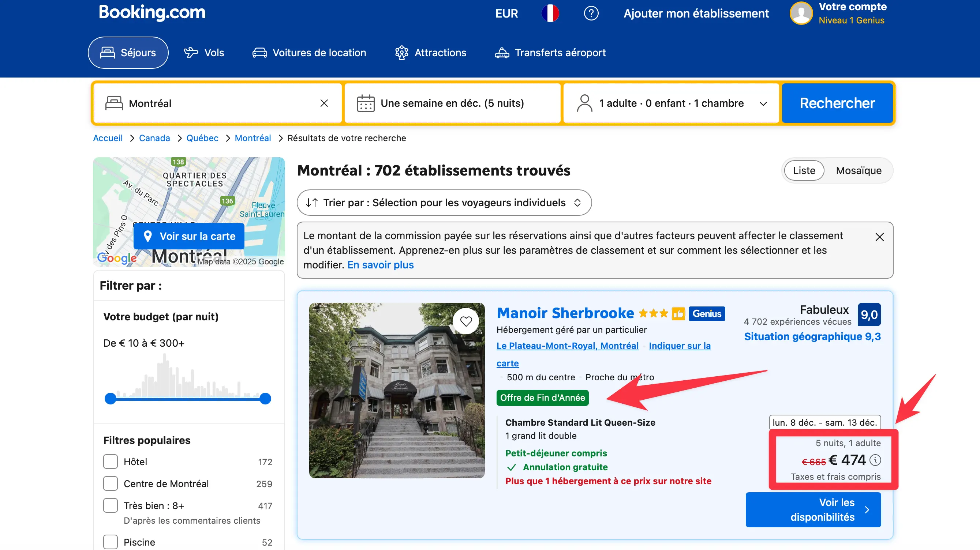Open the help question mark icon
The image size is (980, 550).
pyautogui.click(x=591, y=13)
